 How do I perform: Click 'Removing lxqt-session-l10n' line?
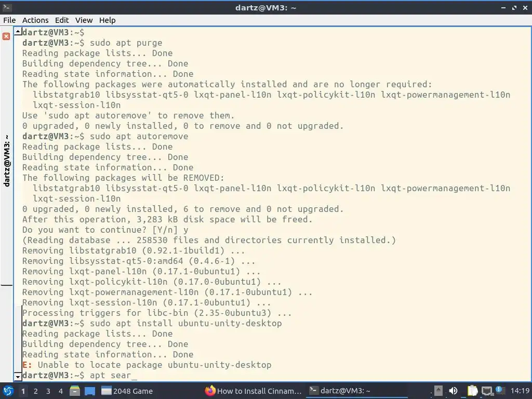147,303
